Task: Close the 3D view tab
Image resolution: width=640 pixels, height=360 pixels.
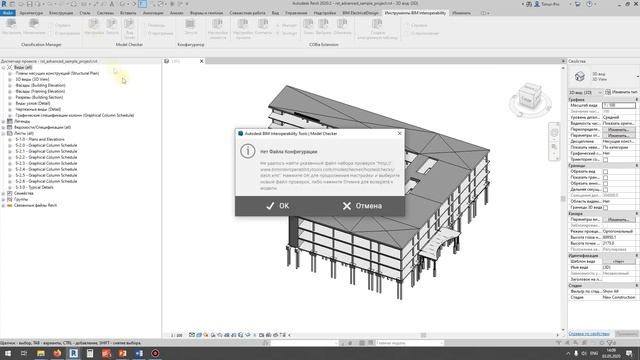Action: (x=201, y=61)
